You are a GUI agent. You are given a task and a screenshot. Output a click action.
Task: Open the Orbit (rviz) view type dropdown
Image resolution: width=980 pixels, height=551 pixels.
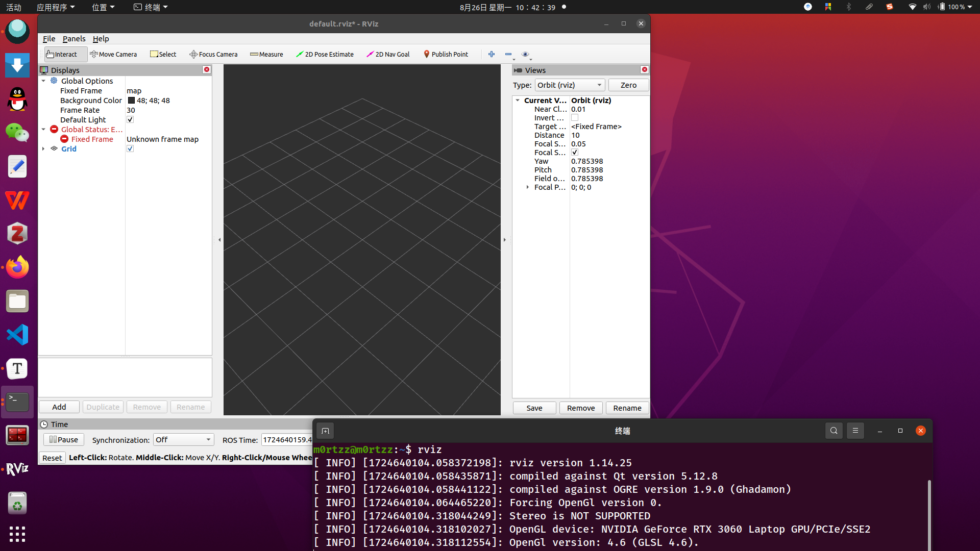click(x=570, y=85)
